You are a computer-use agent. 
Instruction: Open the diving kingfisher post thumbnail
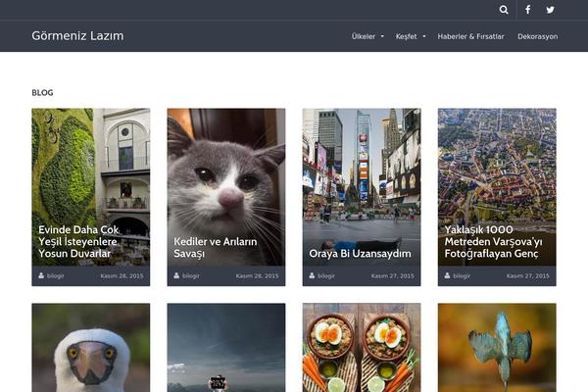497,348
